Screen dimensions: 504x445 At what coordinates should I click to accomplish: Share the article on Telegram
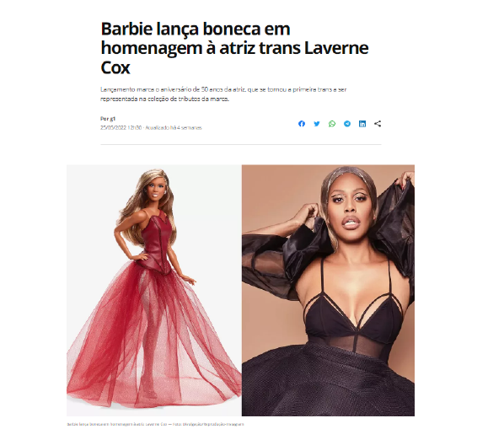(x=347, y=124)
